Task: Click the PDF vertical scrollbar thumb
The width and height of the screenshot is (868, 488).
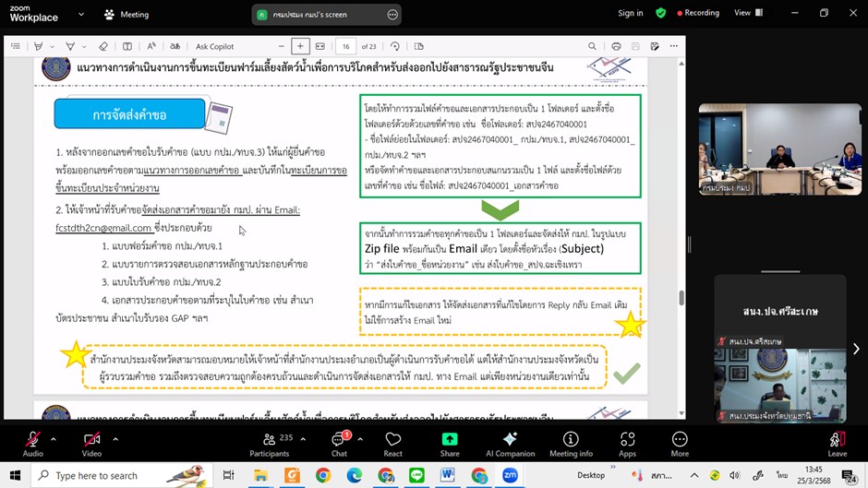Action: point(681,298)
